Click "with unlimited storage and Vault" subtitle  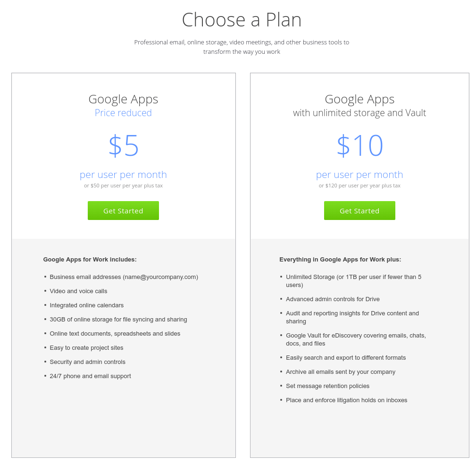(x=359, y=113)
